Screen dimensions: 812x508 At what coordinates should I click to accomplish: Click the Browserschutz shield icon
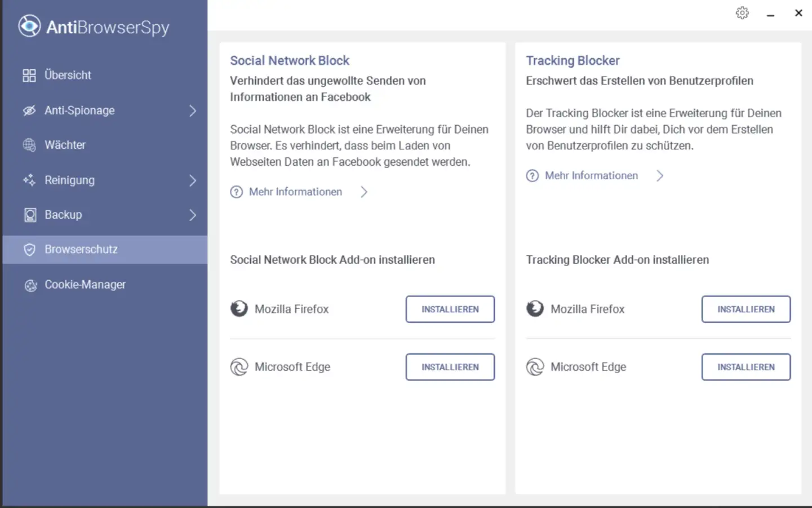click(30, 250)
